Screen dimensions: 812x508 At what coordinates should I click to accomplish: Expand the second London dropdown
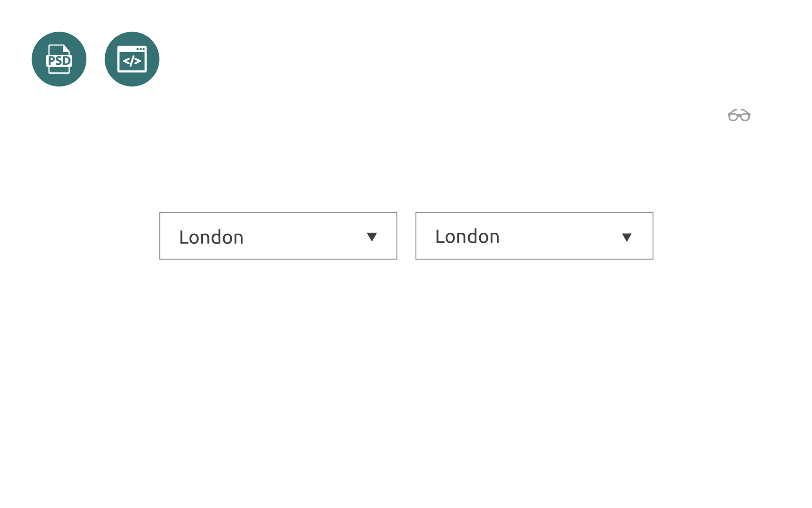pyautogui.click(x=627, y=236)
